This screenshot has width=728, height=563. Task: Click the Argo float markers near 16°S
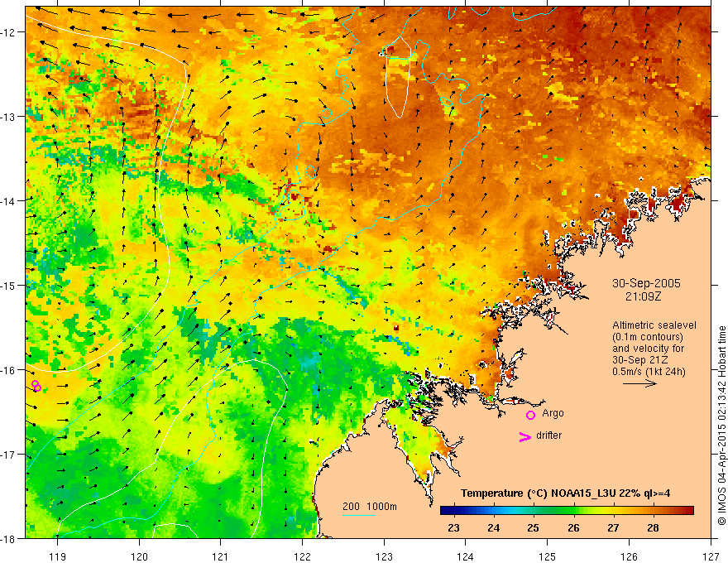36,386
